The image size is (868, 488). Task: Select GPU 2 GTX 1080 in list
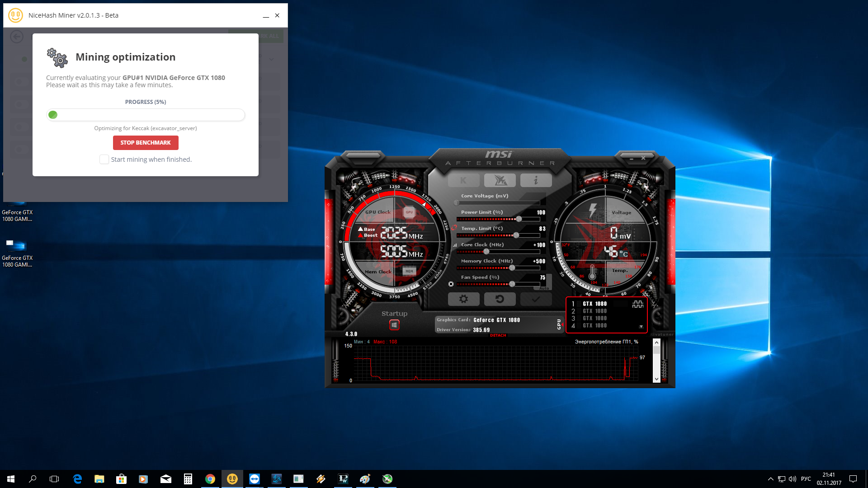(x=594, y=311)
